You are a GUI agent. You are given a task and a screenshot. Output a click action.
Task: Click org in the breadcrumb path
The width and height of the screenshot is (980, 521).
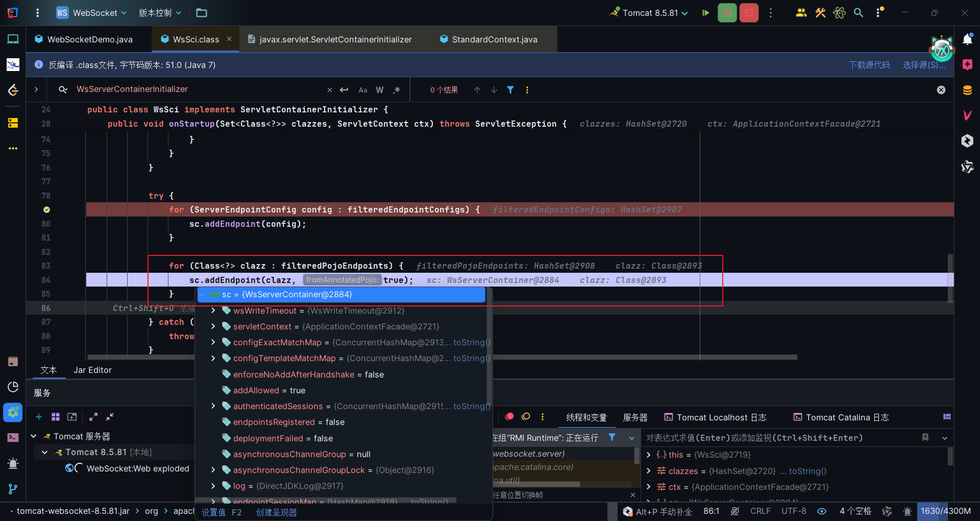click(152, 511)
